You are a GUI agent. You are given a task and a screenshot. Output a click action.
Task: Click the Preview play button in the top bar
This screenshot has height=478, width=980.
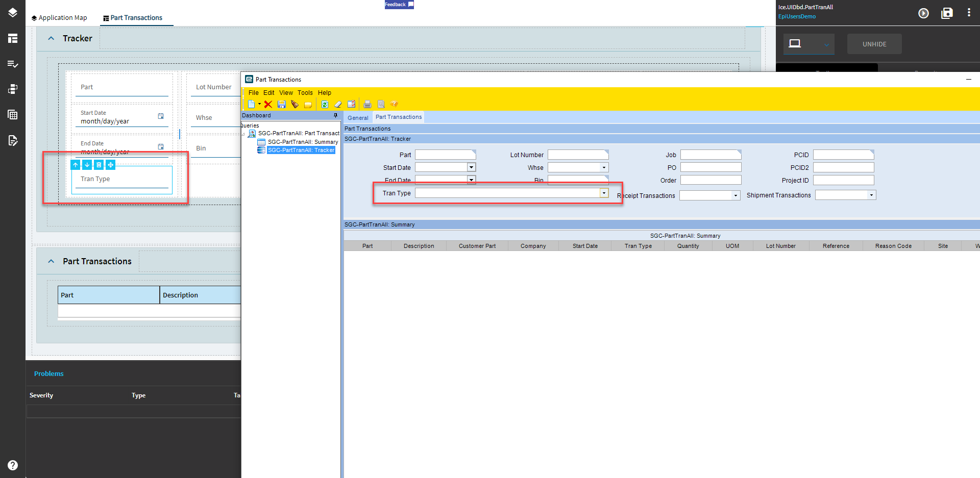(923, 13)
